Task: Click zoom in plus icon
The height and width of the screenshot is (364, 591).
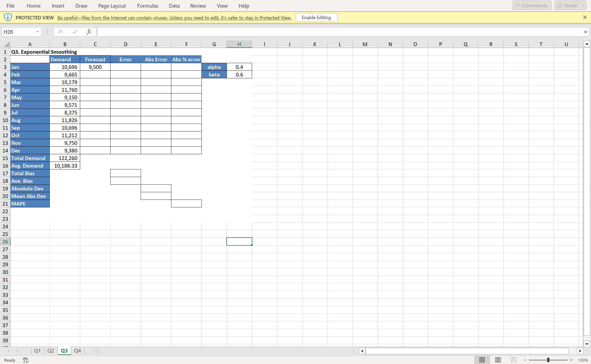Action: pyautogui.click(x=571, y=360)
